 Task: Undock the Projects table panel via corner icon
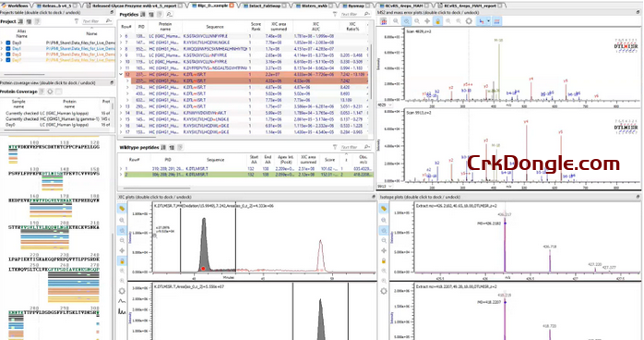click(x=113, y=13)
